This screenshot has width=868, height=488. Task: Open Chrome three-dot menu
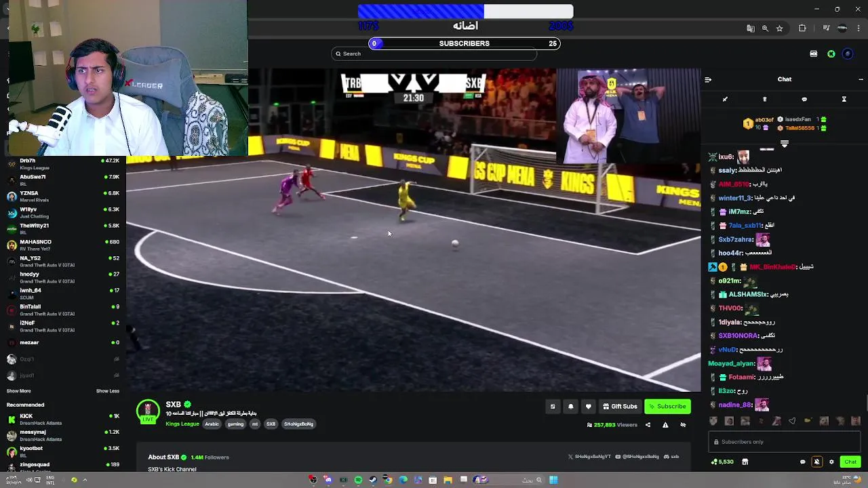click(x=859, y=28)
